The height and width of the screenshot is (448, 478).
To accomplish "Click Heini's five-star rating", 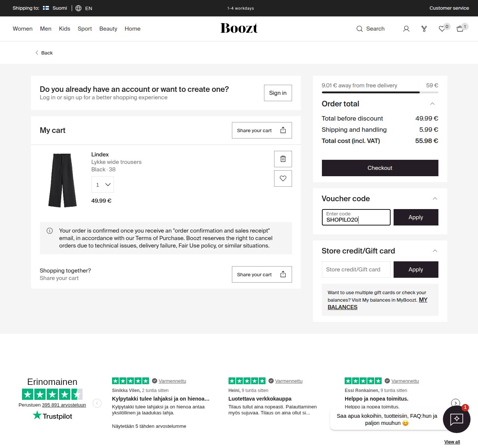I will (247, 381).
